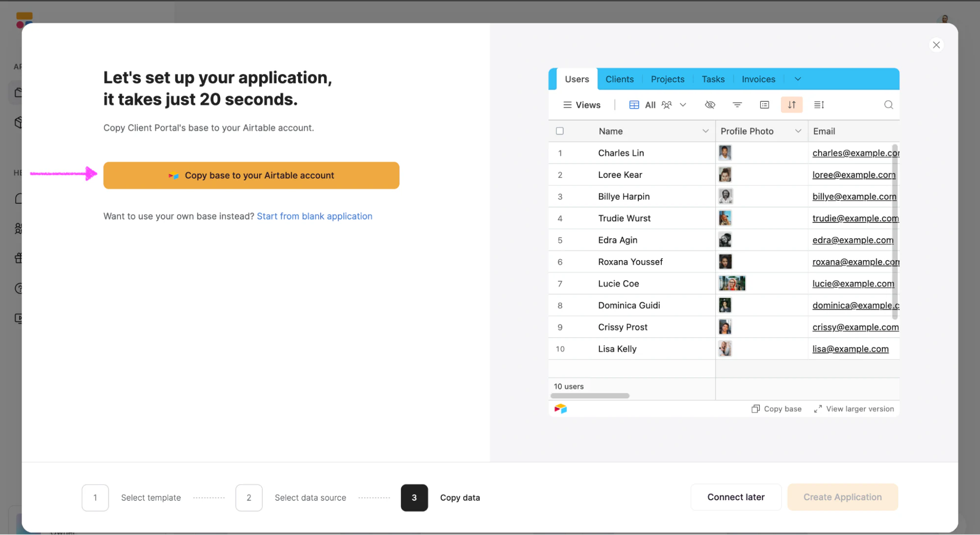Click the charles@example.com email link
Screen dimensions: 980x535
pyautogui.click(x=855, y=153)
